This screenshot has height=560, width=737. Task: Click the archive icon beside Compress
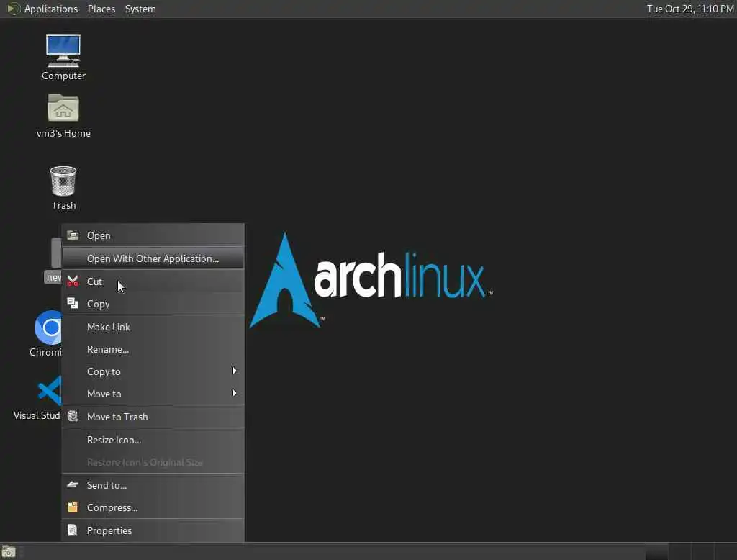pyautogui.click(x=73, y=507)
